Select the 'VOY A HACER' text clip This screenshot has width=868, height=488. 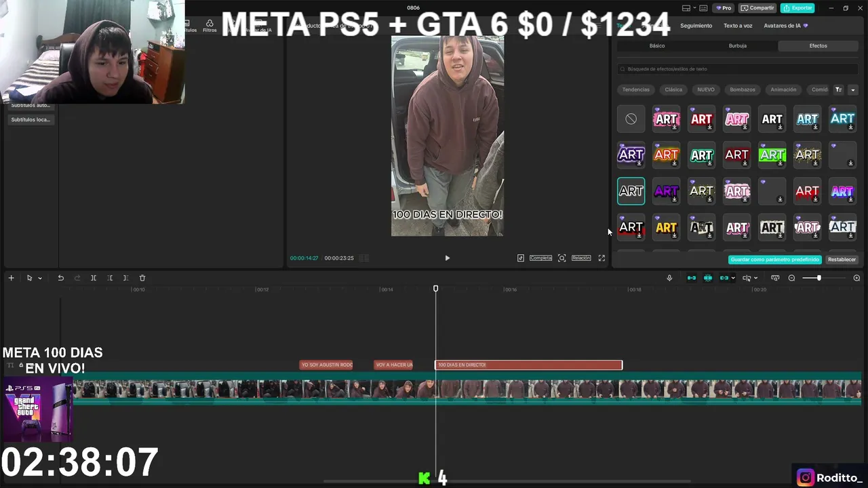click(x=394, y=365)
